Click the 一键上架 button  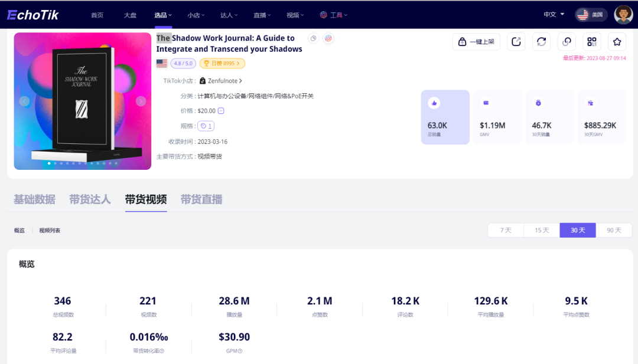click(476, 41)
